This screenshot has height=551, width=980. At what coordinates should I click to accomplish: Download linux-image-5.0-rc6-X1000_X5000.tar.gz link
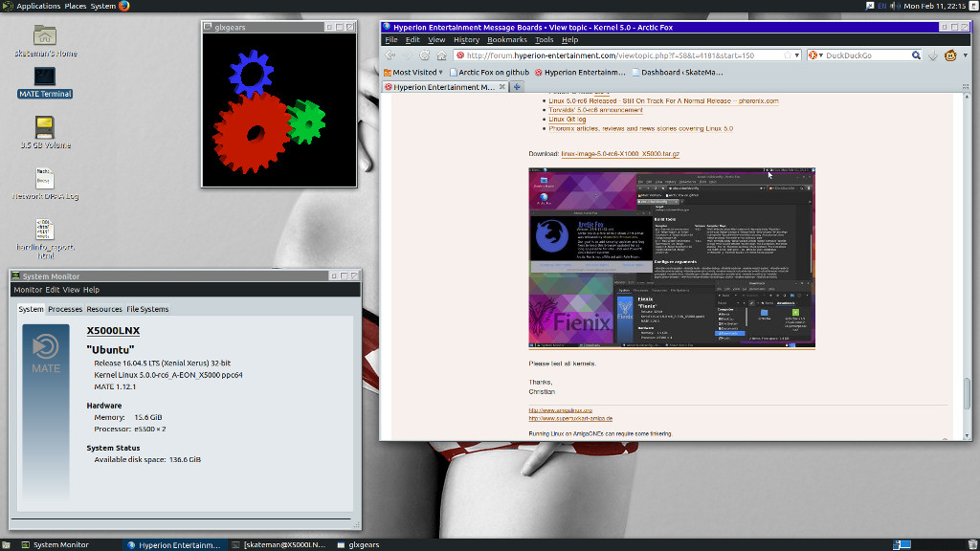pos(620,154)
